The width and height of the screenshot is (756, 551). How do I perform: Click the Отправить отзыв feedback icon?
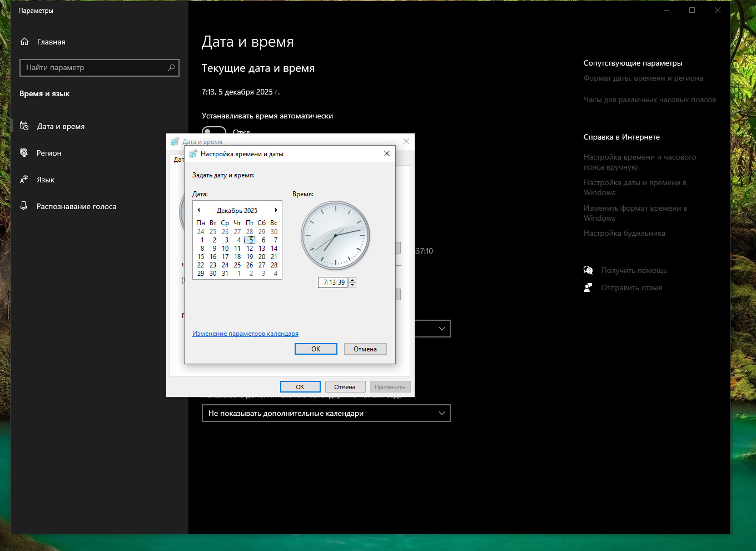(x=588, y=287)
